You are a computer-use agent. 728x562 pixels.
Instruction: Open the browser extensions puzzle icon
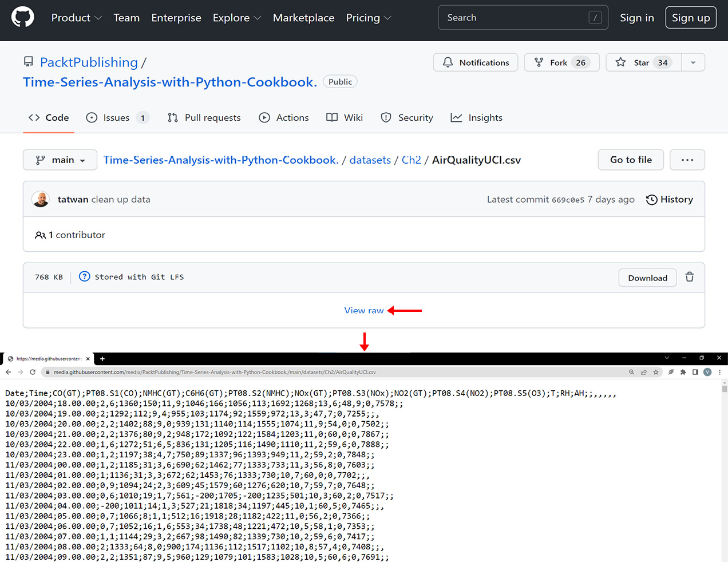683,372
